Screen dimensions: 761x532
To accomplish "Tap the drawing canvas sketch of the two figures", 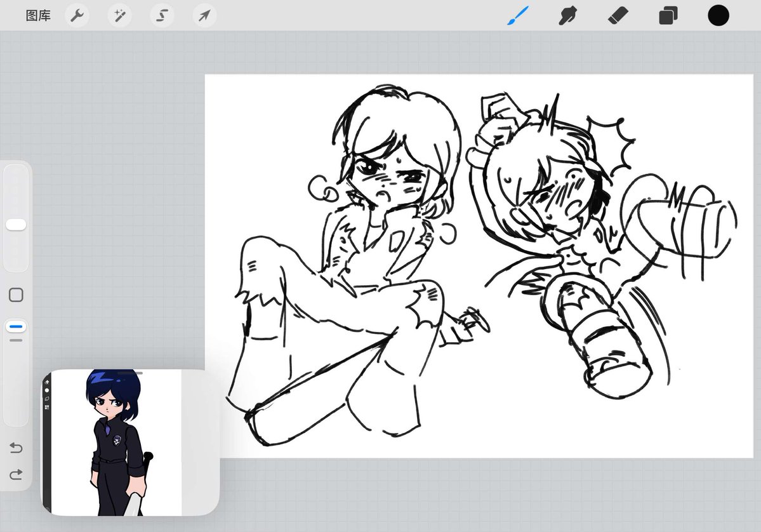I will coord(479,265).
